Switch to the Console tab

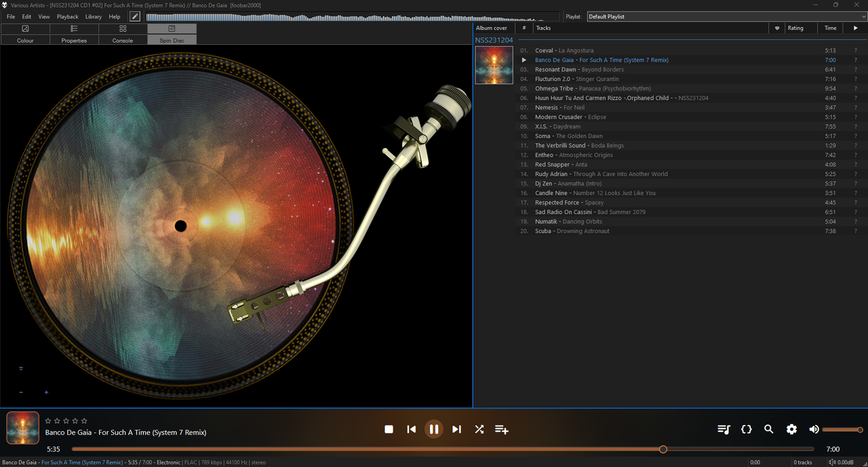[x=123, y=40]
